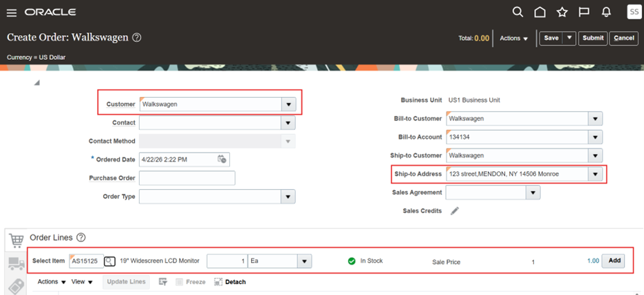Click the 19" Widescreen LCD Monitor description
The image size is (644, 295).
click(x=160, y=261)
